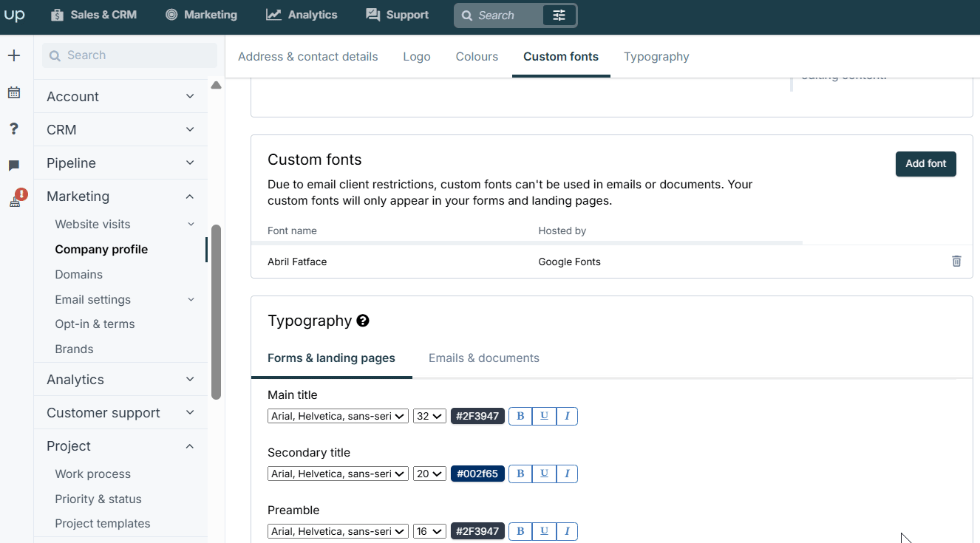
Task: Select the Custom fonts tab
Action: click(561, 56)
